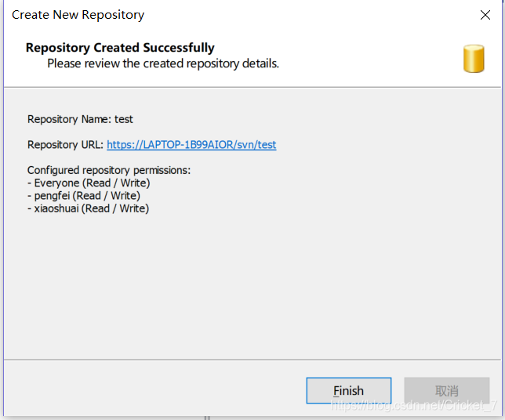Image resolution: width=505 pixels, height=420 pixels.
Task: Click 'Configured repository permissions:' label
Action: click(x=109, y=170)
